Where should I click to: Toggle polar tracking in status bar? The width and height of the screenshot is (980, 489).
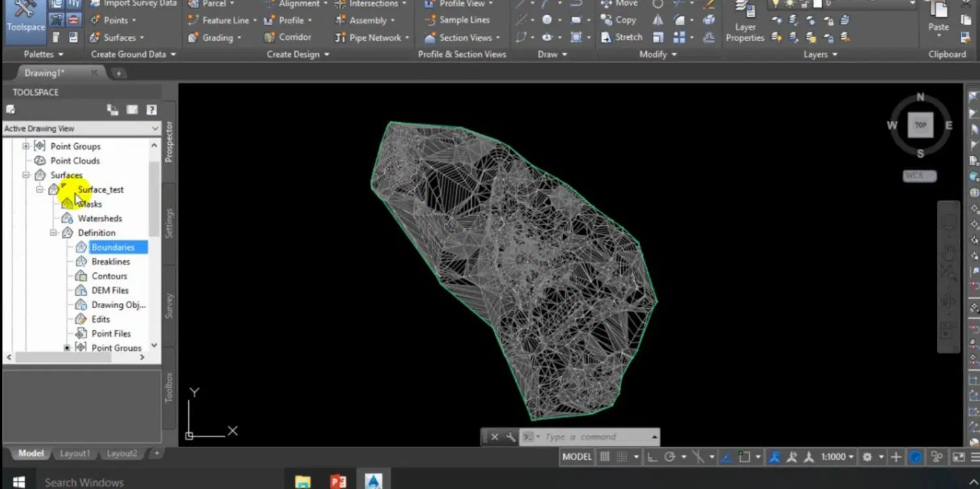pos(670,457)
